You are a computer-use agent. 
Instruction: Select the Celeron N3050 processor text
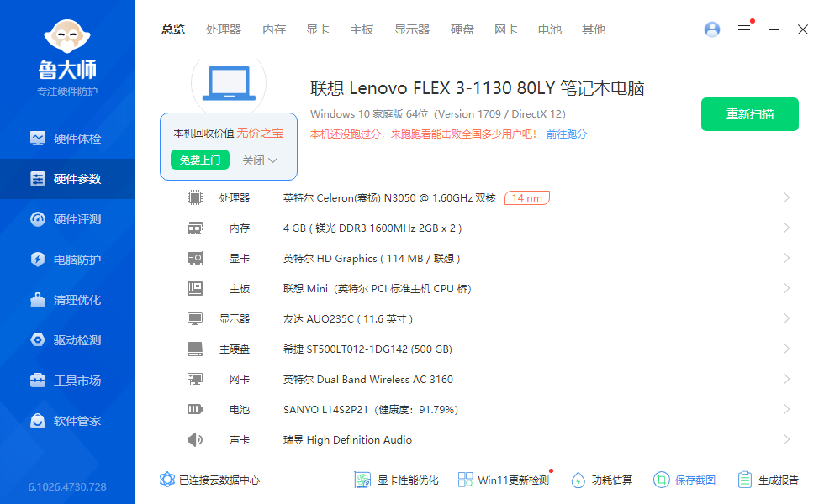(x=389, y=198)
